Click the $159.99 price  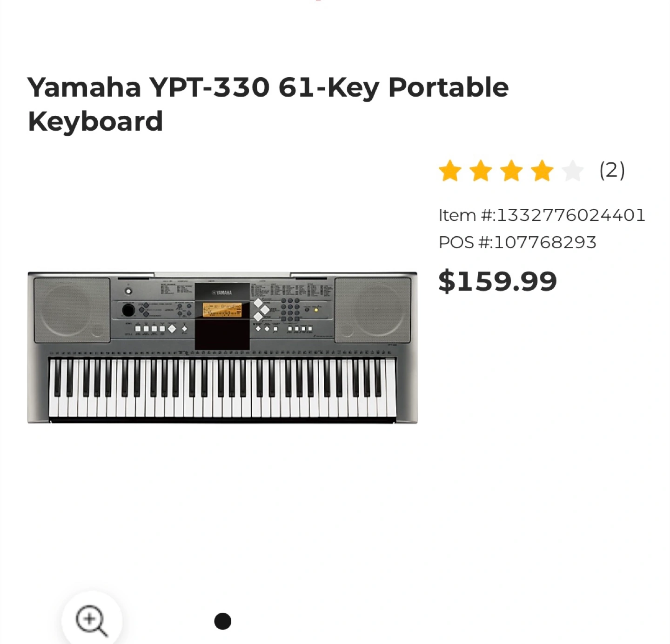tap(497, 281)
